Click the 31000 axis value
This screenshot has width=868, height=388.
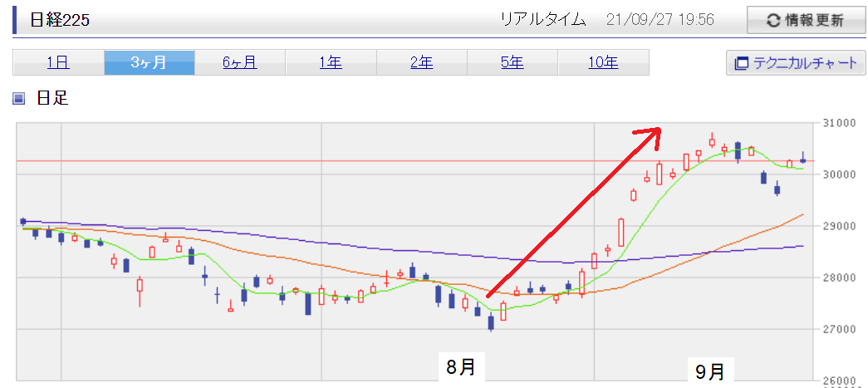point(839,122)
